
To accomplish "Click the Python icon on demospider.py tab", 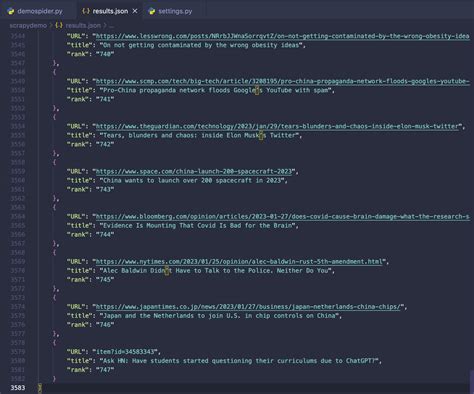I will (x=11, y=11).
